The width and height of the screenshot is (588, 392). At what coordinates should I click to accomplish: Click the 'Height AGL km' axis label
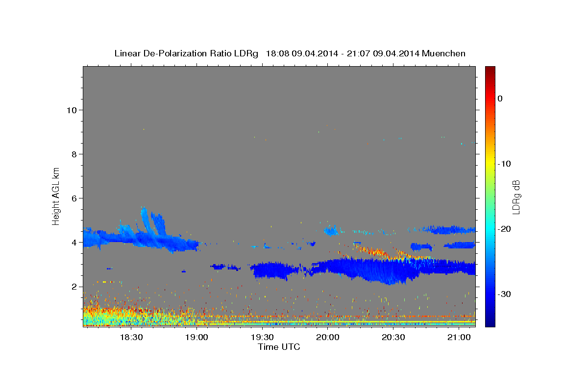(56, 196)
